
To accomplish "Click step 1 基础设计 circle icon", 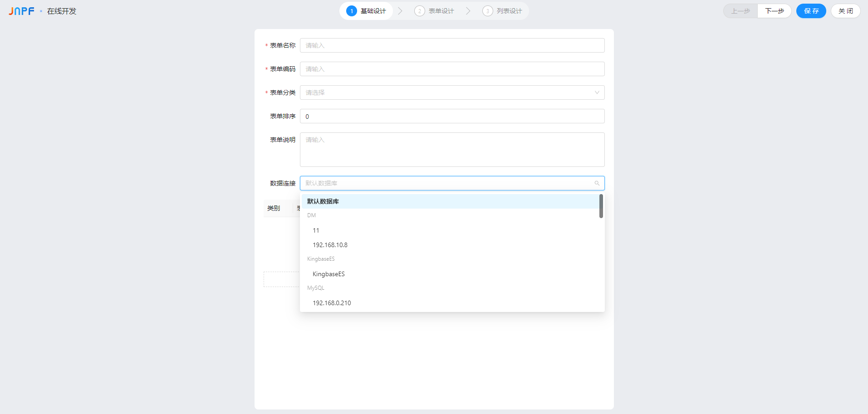I will 351,11.
